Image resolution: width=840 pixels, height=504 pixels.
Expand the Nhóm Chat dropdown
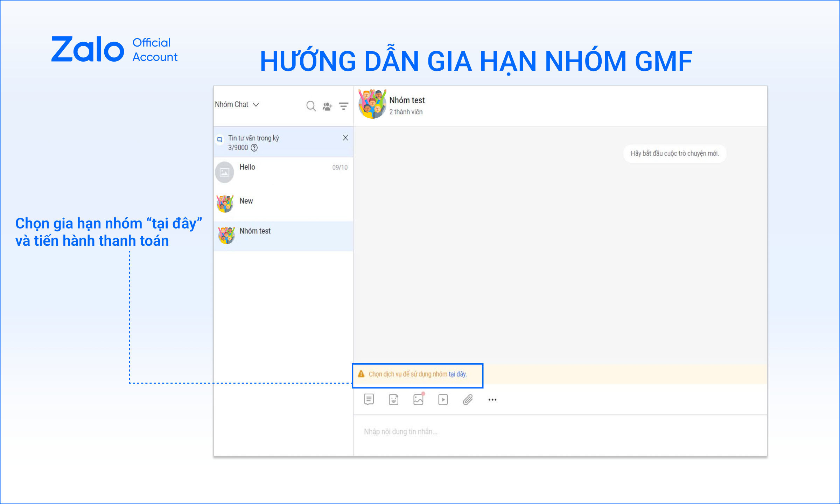click(237, 104)
